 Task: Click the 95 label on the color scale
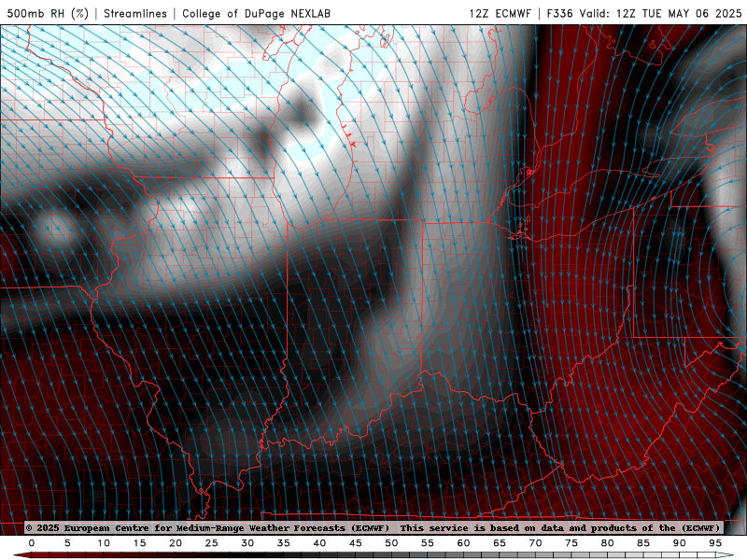pos(715,543)
